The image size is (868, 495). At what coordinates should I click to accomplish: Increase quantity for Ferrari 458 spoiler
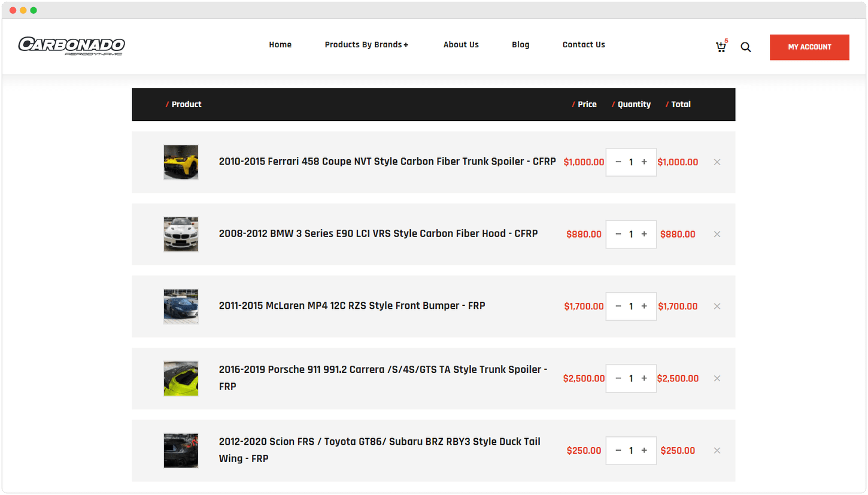coord(644,162)
